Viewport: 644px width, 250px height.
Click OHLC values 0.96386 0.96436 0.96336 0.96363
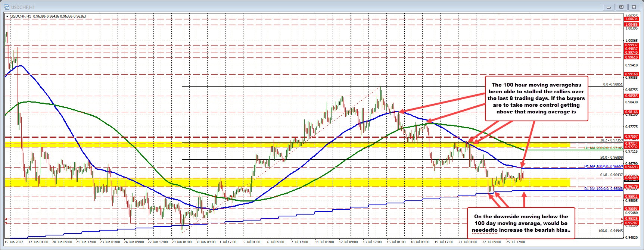(x=59, y=16)
